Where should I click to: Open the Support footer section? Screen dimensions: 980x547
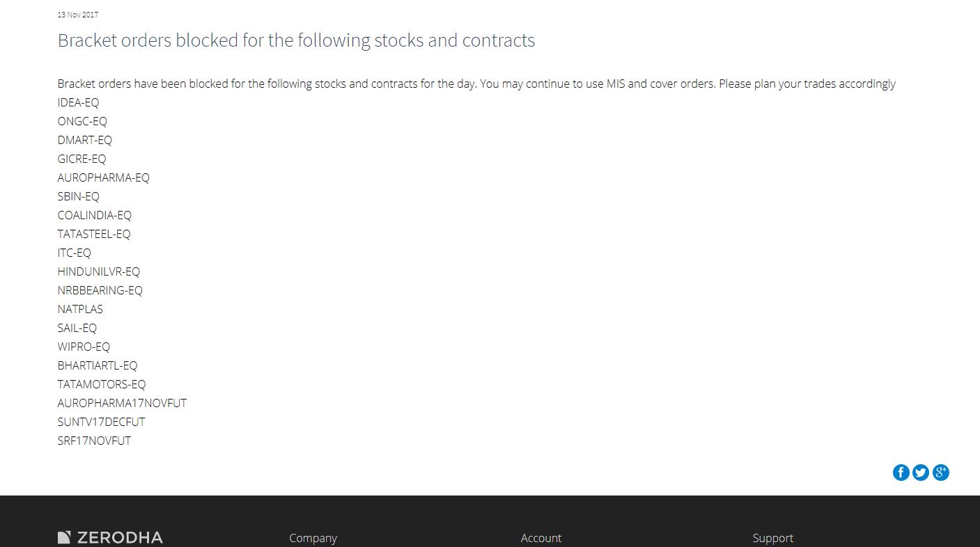point(772,538)
